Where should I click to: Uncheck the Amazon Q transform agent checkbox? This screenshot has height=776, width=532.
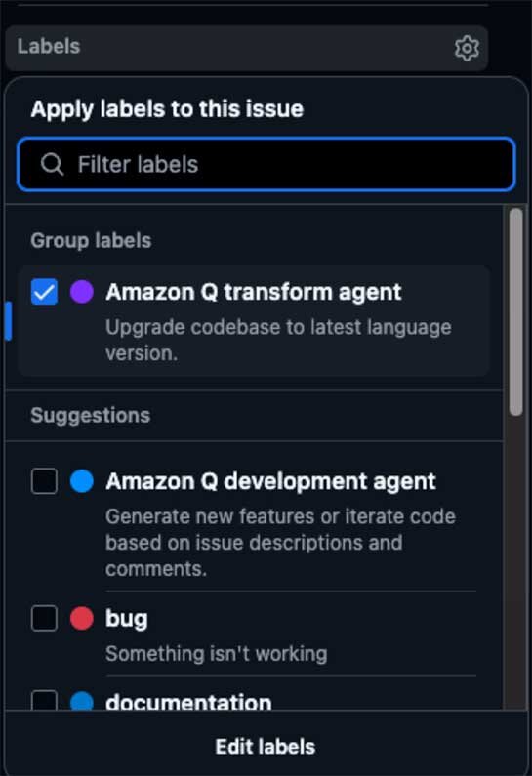pyautogui.click(x=45, y=292)
